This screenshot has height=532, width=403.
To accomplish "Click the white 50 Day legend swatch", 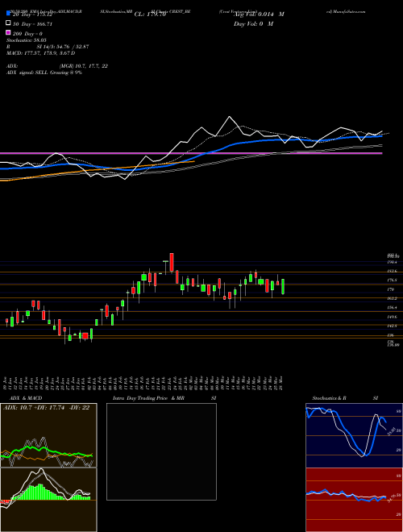I will click(8, 23).
